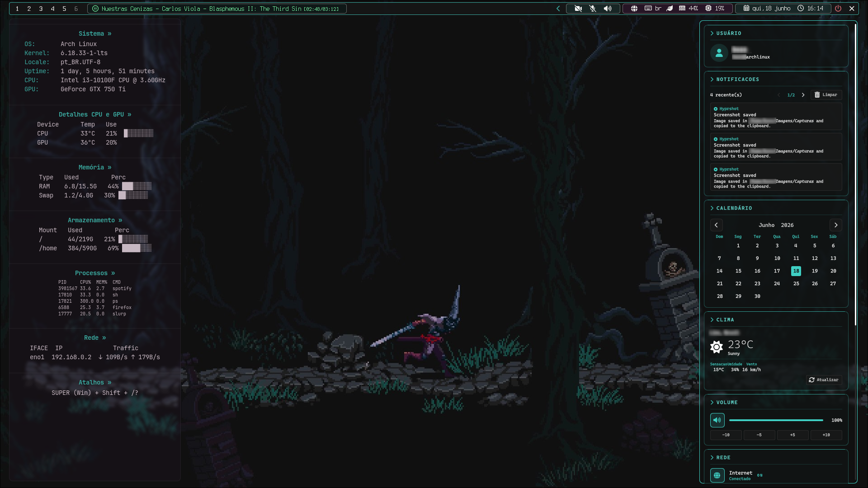Click the Processos heading
Image resolution: width=868 pixels, height=488 pixels.
pos(95,273)
